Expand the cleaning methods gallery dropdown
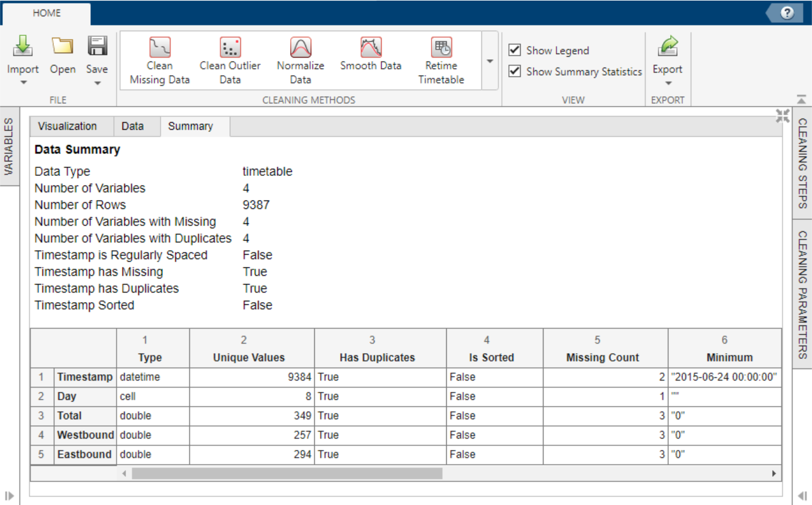 tap(489, 61)
